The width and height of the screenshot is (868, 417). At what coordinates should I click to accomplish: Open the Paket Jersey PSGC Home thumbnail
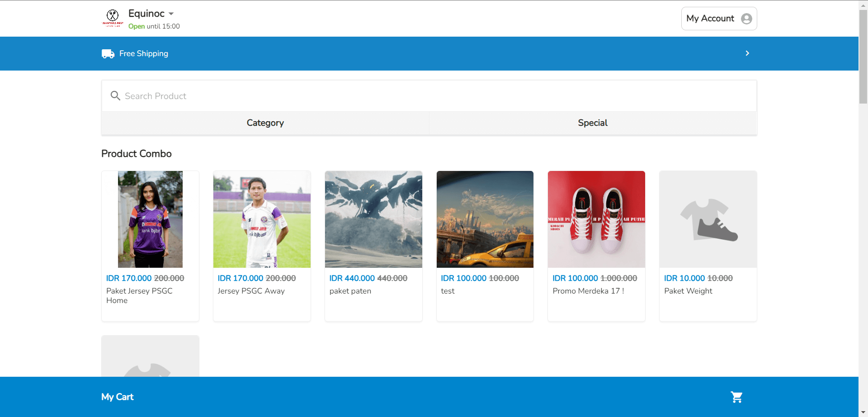click(x=150, y=219)
